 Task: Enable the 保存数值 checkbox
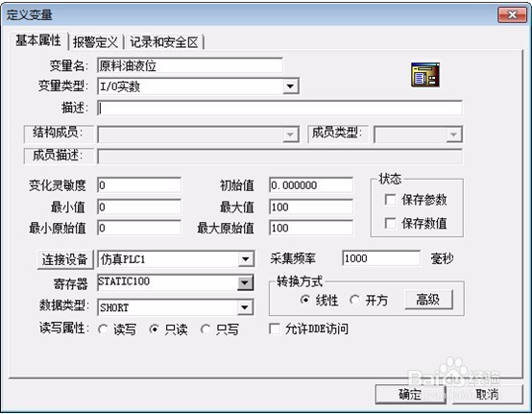point(390,223)
